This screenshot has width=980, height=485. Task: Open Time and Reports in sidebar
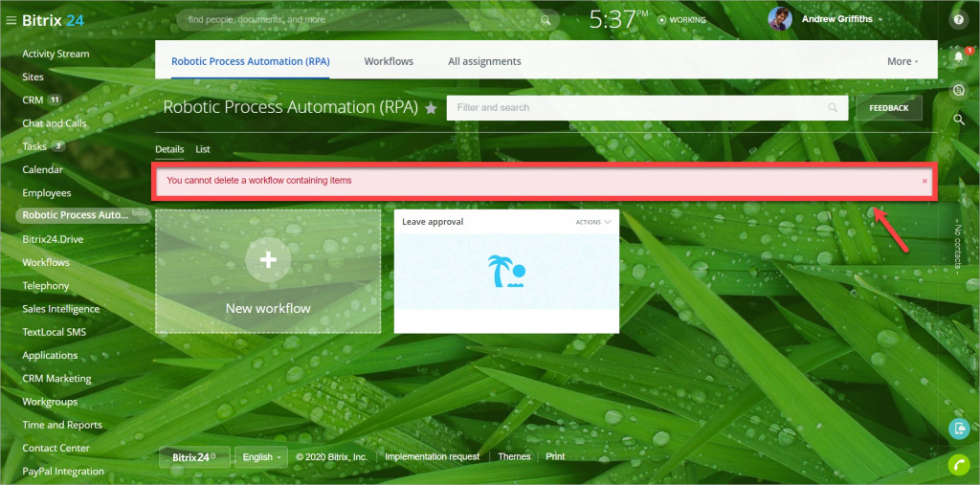click(62, 425)
